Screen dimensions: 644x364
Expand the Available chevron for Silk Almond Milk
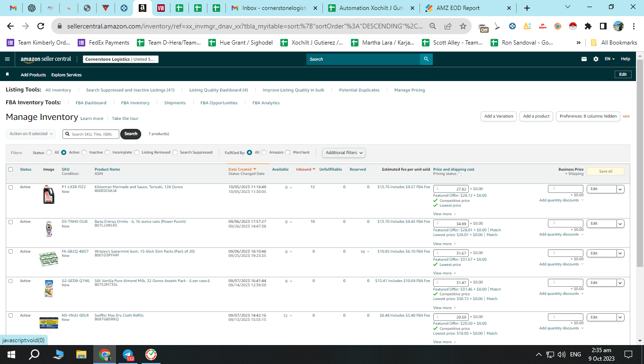click(290, 282)
